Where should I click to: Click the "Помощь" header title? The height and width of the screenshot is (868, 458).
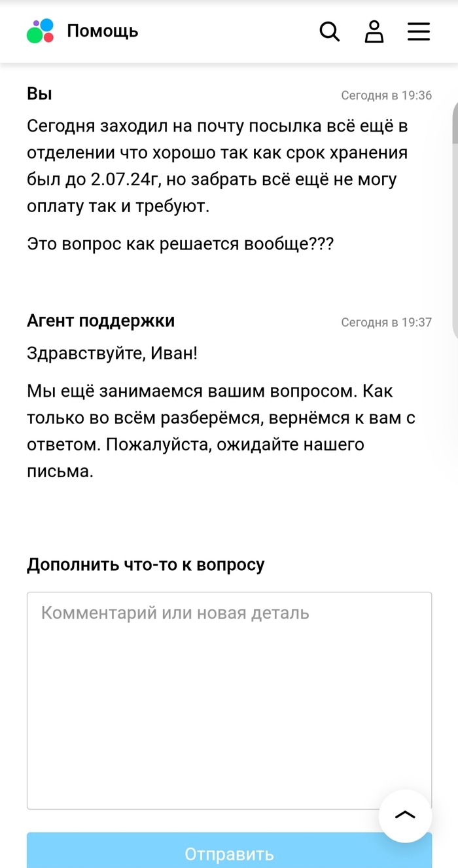pyautogui.click(x=103, y=31)
